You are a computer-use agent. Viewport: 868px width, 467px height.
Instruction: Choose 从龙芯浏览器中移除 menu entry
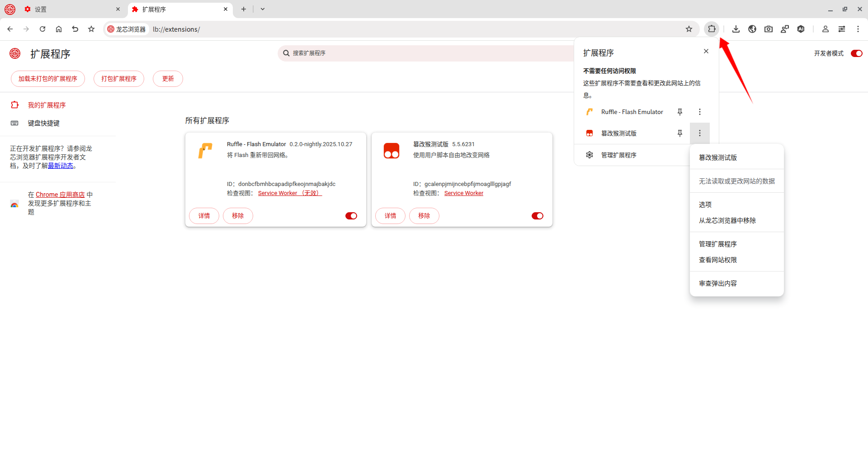coord(727,220)
